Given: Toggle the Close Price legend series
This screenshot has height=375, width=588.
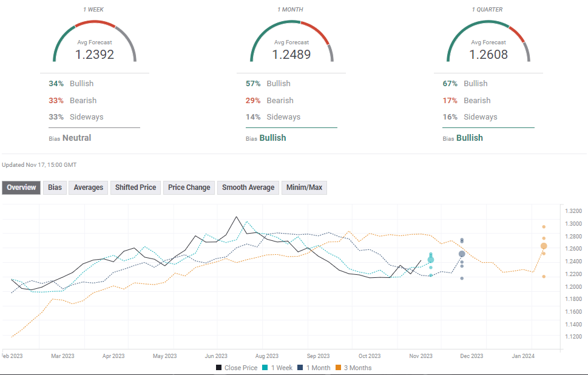Looking at the screenshot, I should click(x=237, y=368).
